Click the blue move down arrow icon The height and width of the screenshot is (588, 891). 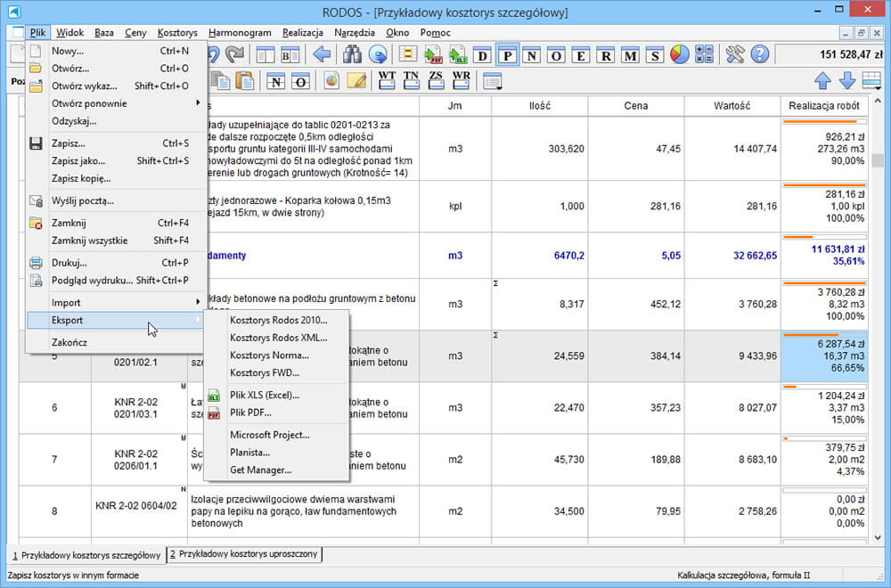(846, 81)
